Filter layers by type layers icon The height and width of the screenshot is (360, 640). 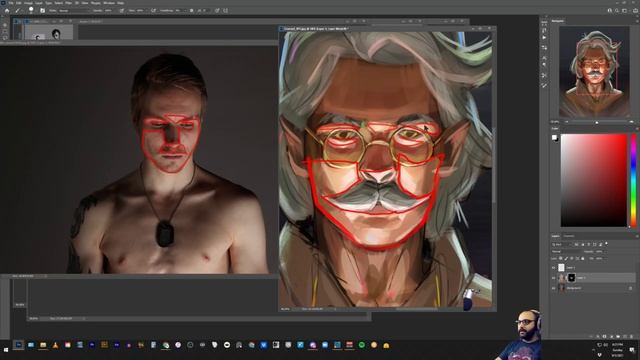click(x=589, y=244)
